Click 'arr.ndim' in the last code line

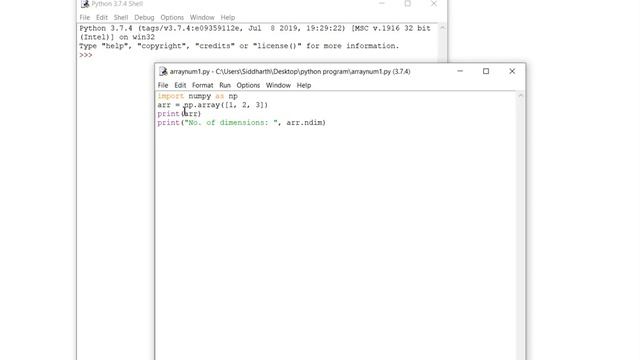[x=304, y=122]
